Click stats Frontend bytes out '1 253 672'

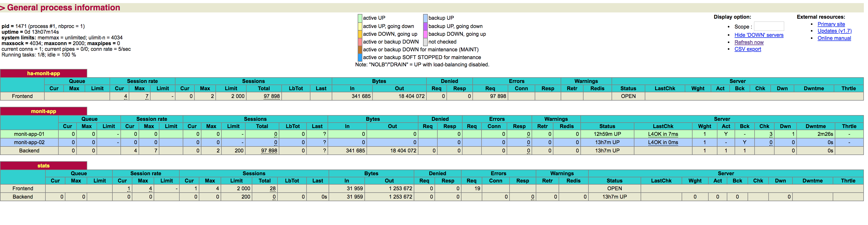pos(400,189)
